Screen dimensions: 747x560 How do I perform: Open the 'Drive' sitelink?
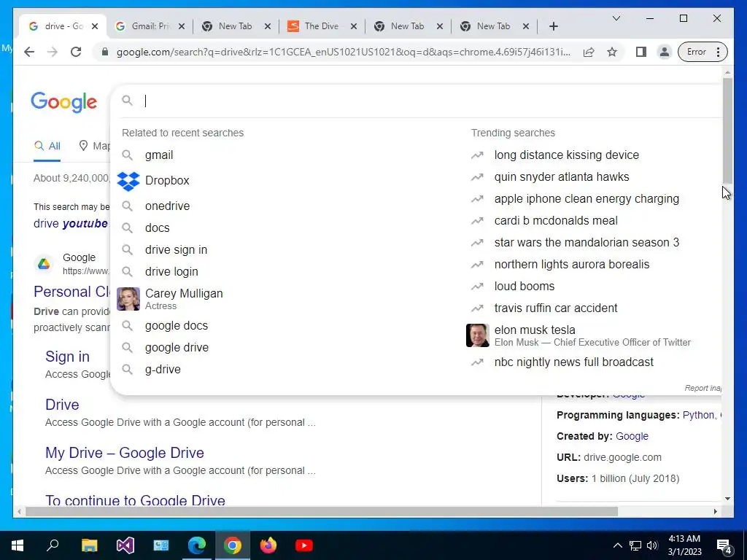point(62,405)
